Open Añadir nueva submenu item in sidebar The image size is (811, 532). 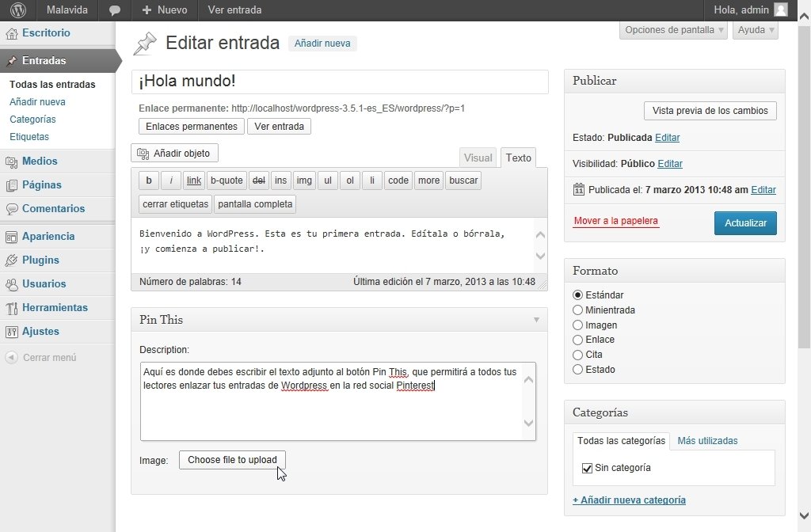(x=37, y=102)
